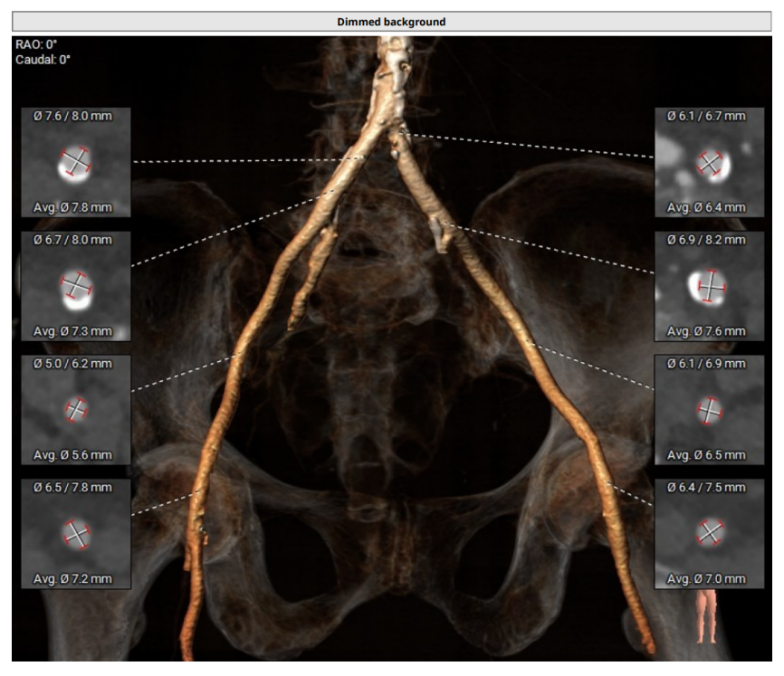The image size is (784, 676).
Task: Click the Dimmed background button
Action: tap(391, 22)
